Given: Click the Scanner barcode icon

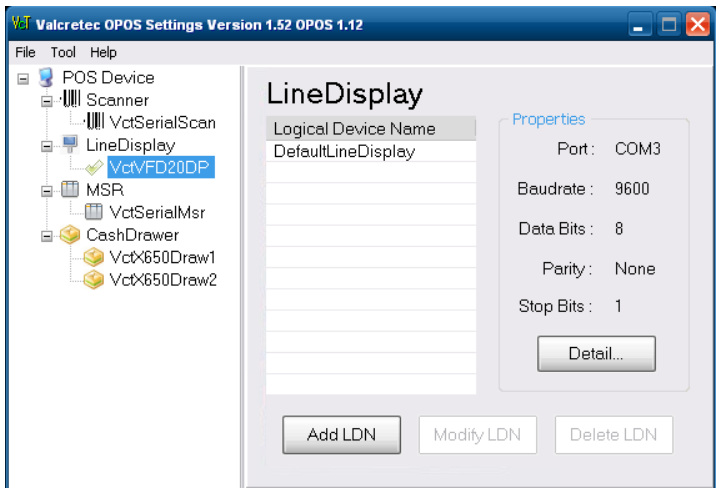Looking at the screenshot, I should 71,100.
